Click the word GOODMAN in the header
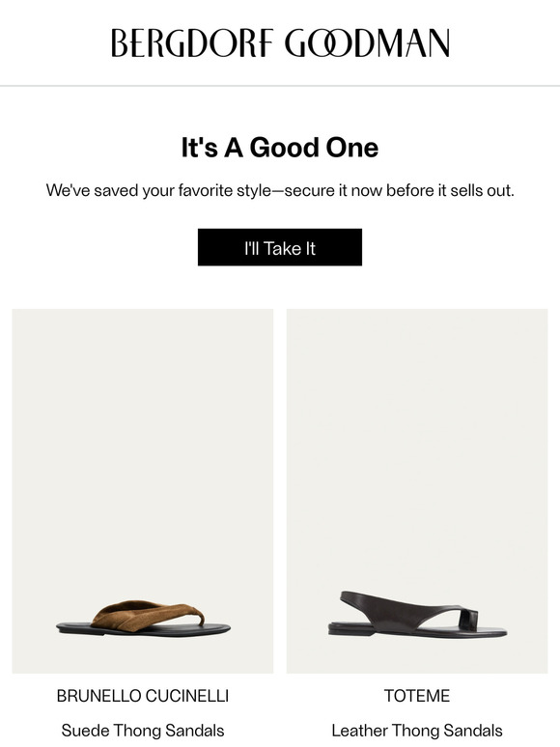 coord(368,42)
